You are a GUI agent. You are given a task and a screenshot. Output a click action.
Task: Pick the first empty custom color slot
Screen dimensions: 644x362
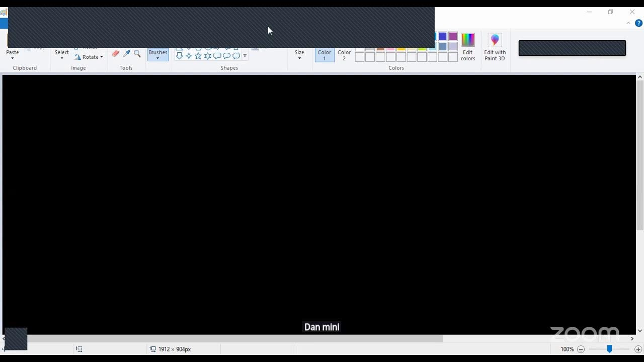(x=360, y=57)
